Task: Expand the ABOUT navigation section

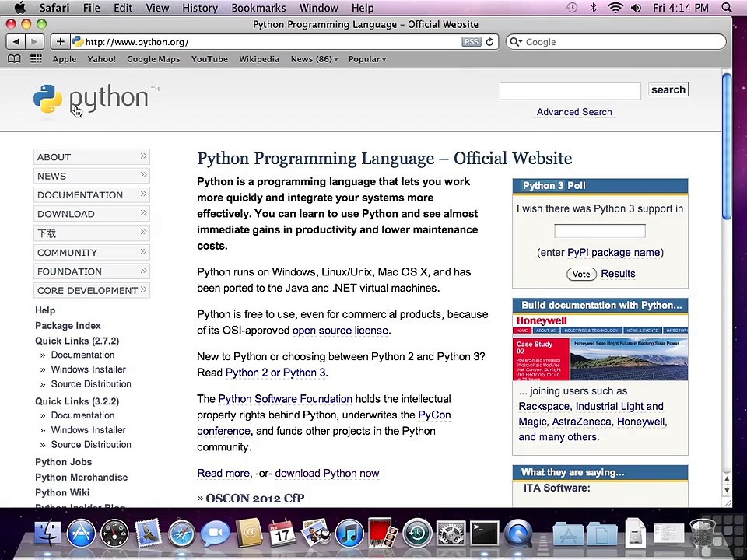Action: pyautogui.click(x=92, y=156)
